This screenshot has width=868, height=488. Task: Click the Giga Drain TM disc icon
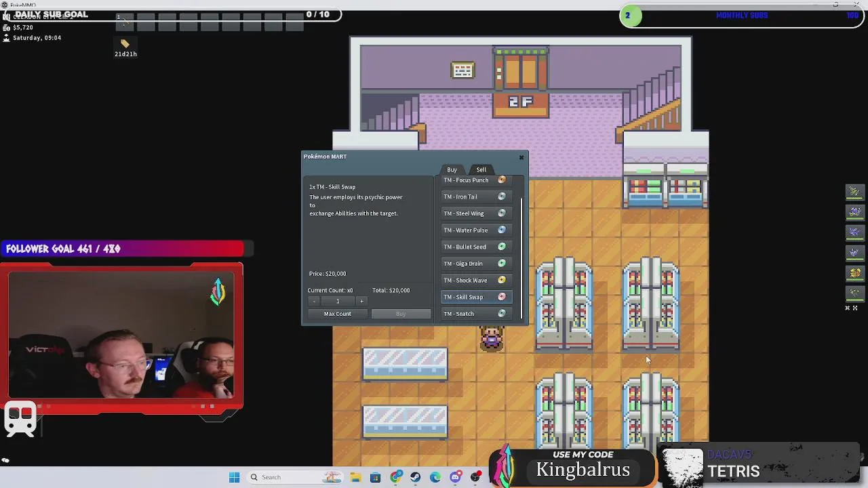pos(502,264)
